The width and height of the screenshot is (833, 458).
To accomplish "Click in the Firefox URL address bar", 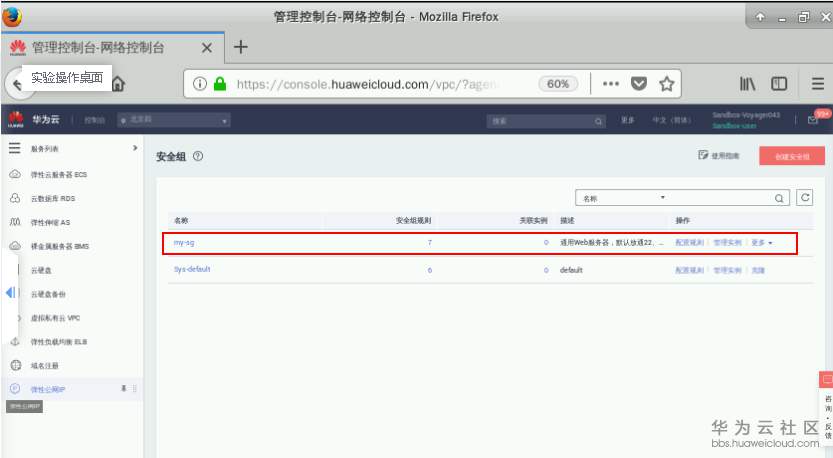I will (x=367, y=84).
